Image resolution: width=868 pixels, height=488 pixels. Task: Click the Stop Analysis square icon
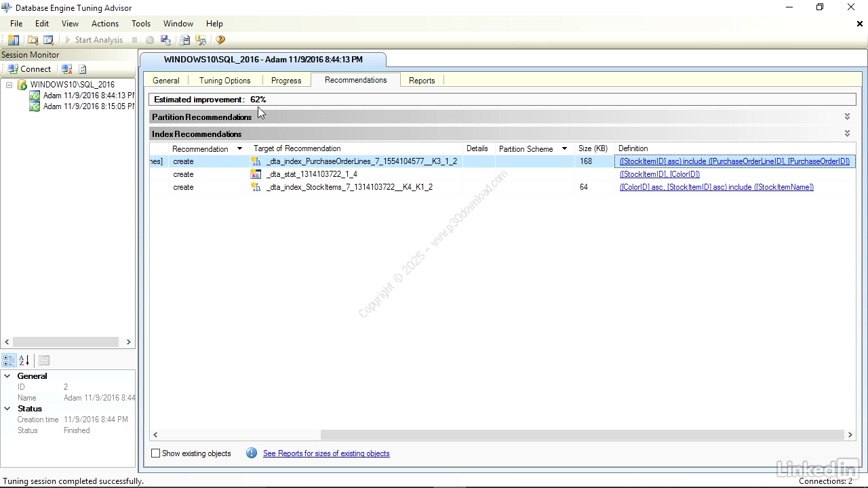point(134,40)
